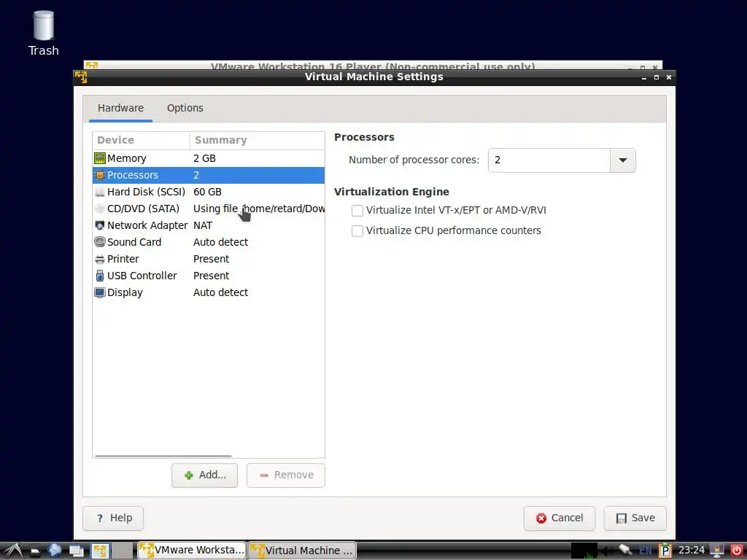Click the Printer device icon
This screenshot has height=560, width=747.
point(99,259)
